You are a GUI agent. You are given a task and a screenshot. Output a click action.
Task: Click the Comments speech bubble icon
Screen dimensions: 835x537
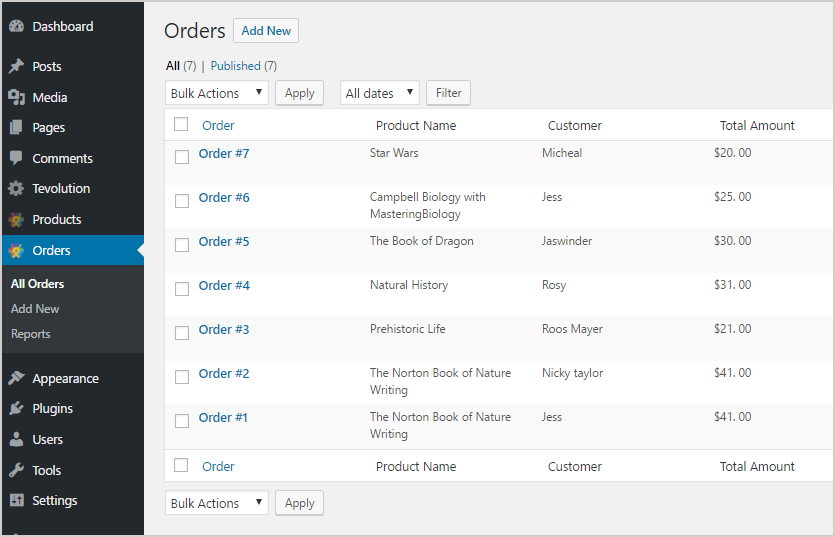click(x=17, y=158)
